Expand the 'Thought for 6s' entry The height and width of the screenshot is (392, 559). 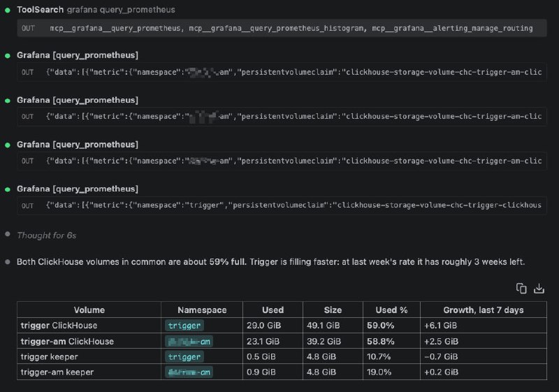(x=46, y=235)
